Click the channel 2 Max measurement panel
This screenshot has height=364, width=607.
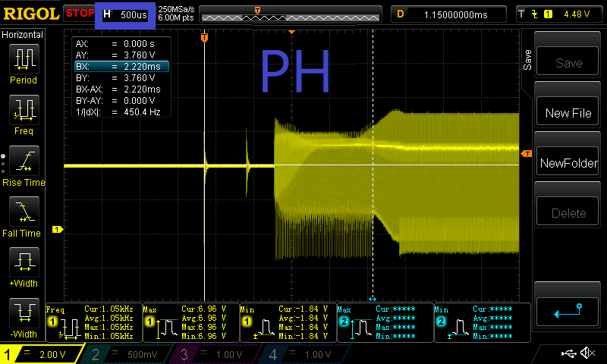coord(385,322)
